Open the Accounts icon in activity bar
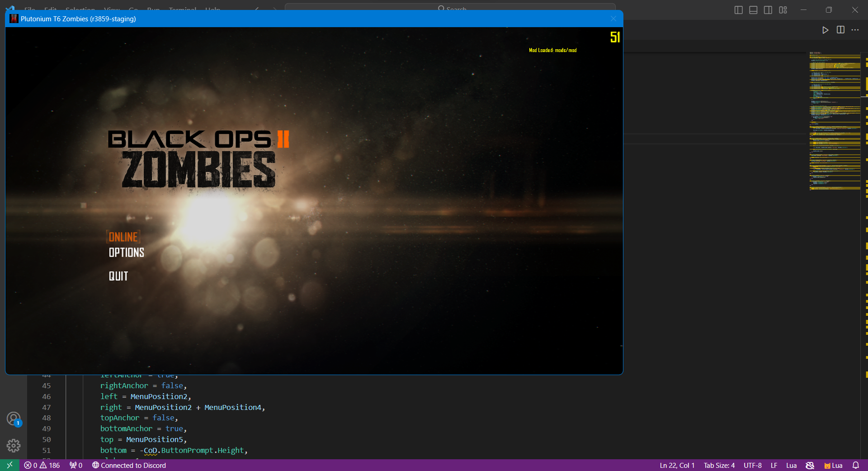Image resolution: width=868 pixels, height=471 pixels. 14,419
